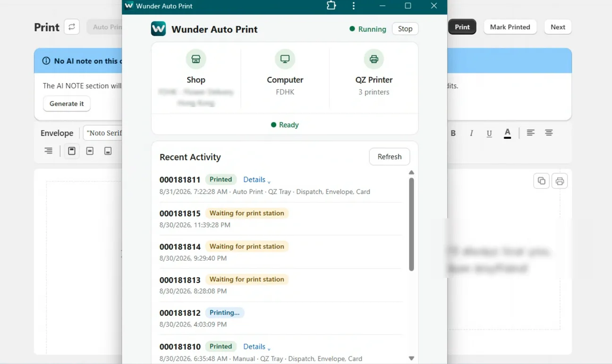Select middle vertical alignment icon

click(x=90, y=151)
